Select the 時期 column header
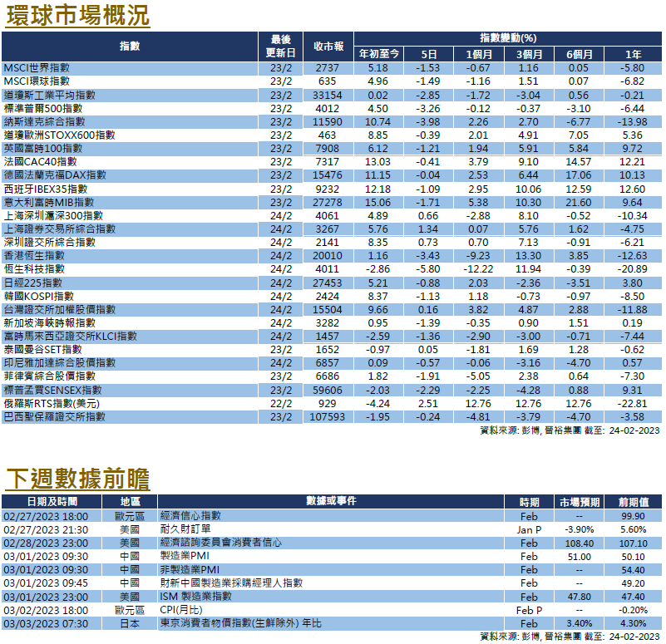The height and width of the screenshot is (644, 666). point(530,501)
